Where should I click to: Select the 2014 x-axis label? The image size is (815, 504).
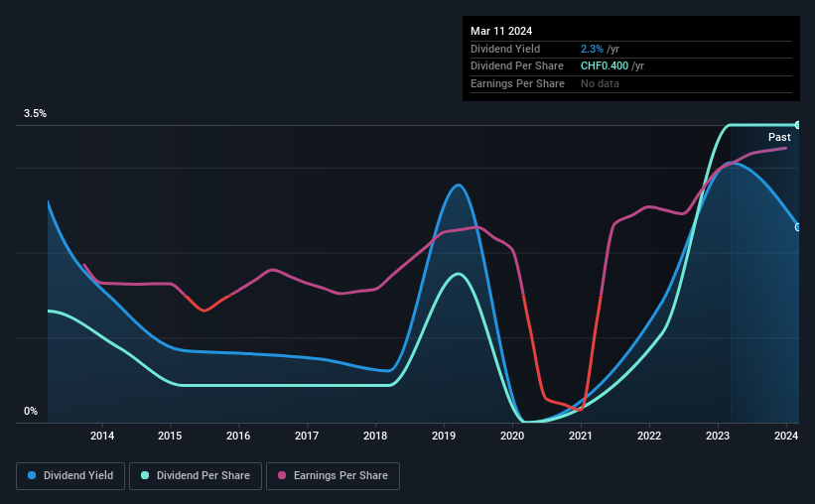[x=102, y=436]
